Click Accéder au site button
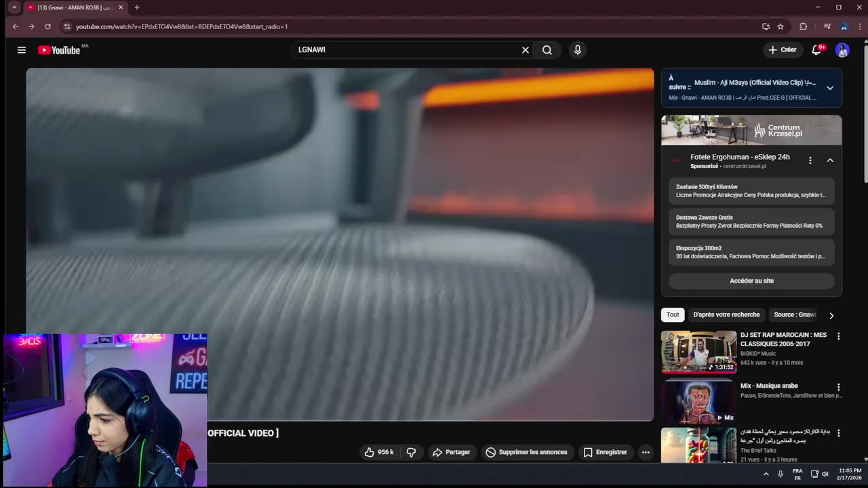Screen dimensions: 868x488 pos(751,281)
